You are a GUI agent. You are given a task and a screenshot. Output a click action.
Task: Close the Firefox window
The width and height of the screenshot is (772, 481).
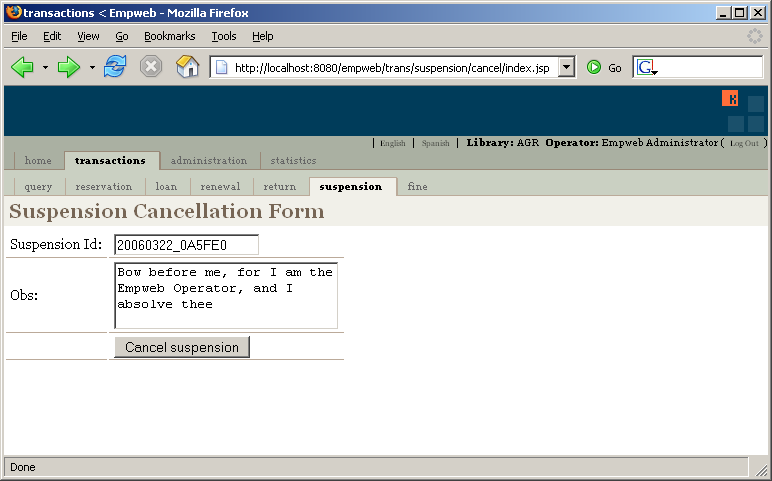click(758, 13)
